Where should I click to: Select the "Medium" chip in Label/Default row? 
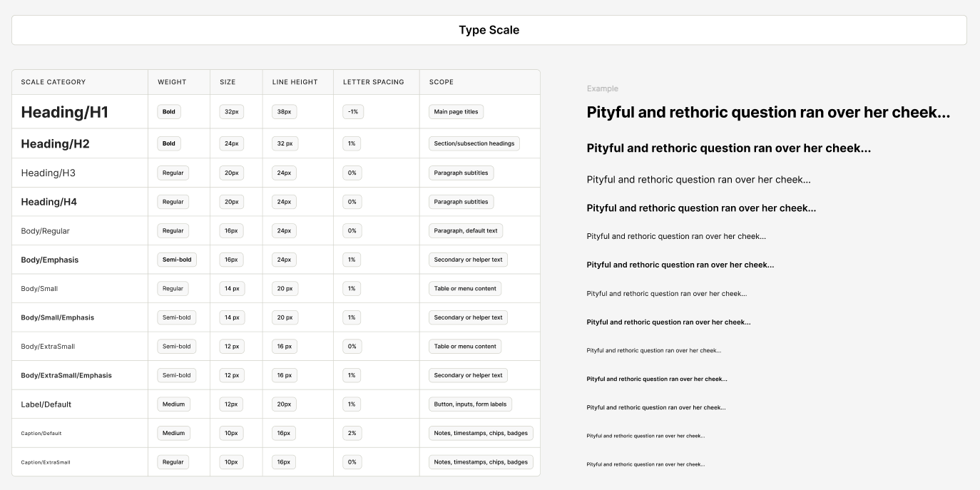coord(174,404)
